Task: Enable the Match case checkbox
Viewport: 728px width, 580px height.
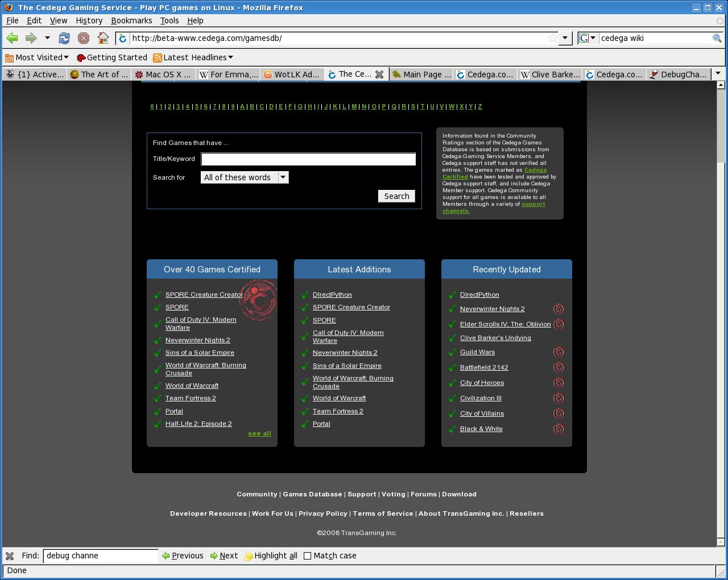Action: pos(308,556)
